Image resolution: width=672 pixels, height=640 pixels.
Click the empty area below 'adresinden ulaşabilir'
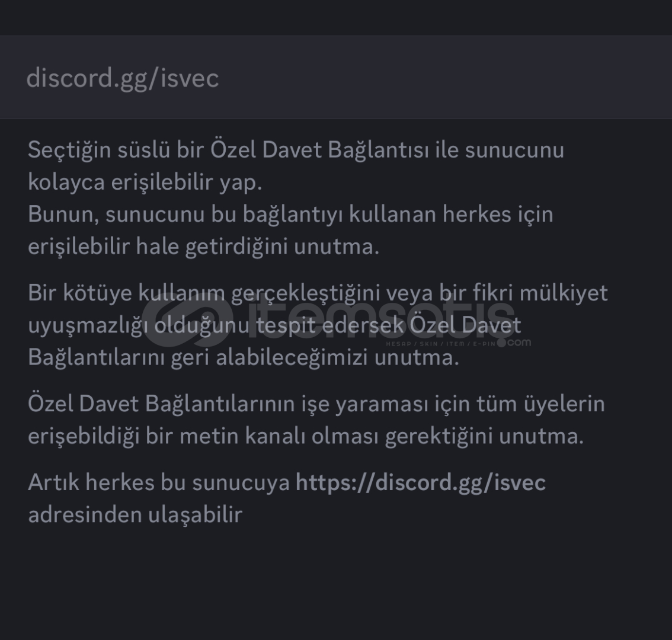click(336, 581)
